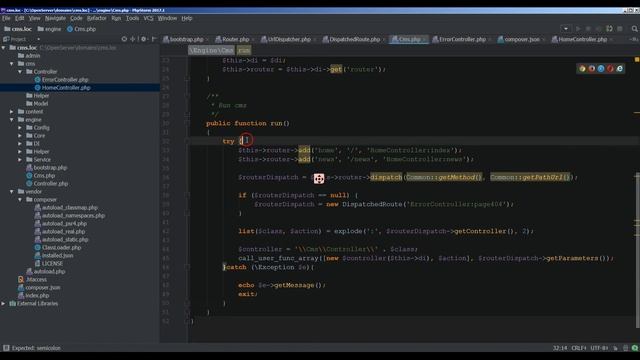Image resolution: width=640 pixels, height=360 pixels.
Task: Select .htaccess file in project tree
Action: click(x=36, y=280)
